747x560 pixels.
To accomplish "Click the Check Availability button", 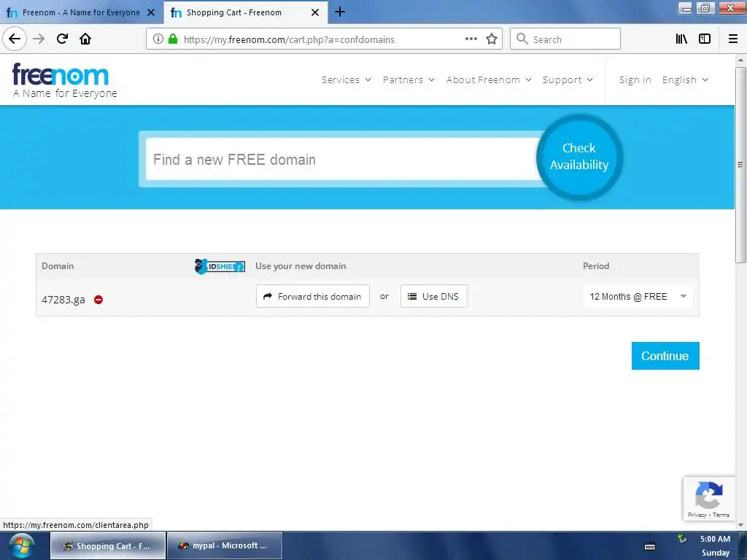I will tap(579, 157).
